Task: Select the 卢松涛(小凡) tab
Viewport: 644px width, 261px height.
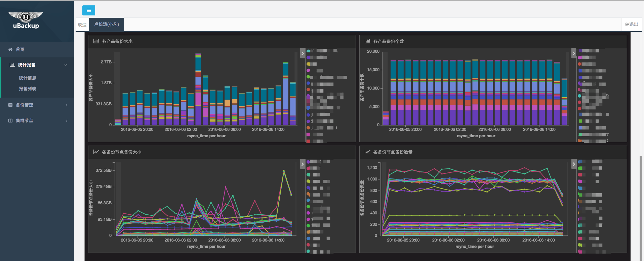Action: 107,24
